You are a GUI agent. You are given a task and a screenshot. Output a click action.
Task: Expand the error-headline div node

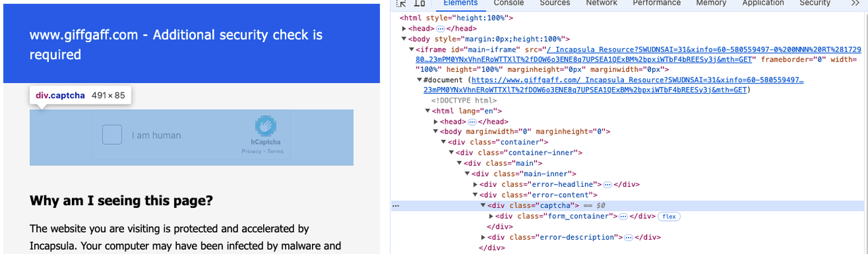point(475,184)
